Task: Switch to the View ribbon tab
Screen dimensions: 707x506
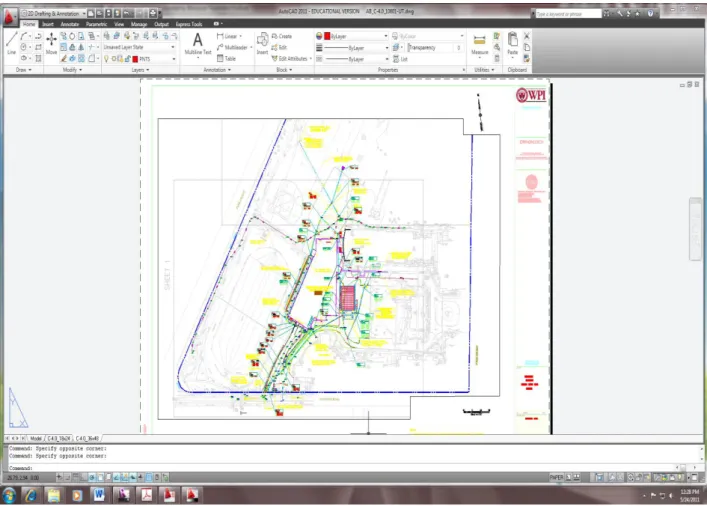Action: 119,24
